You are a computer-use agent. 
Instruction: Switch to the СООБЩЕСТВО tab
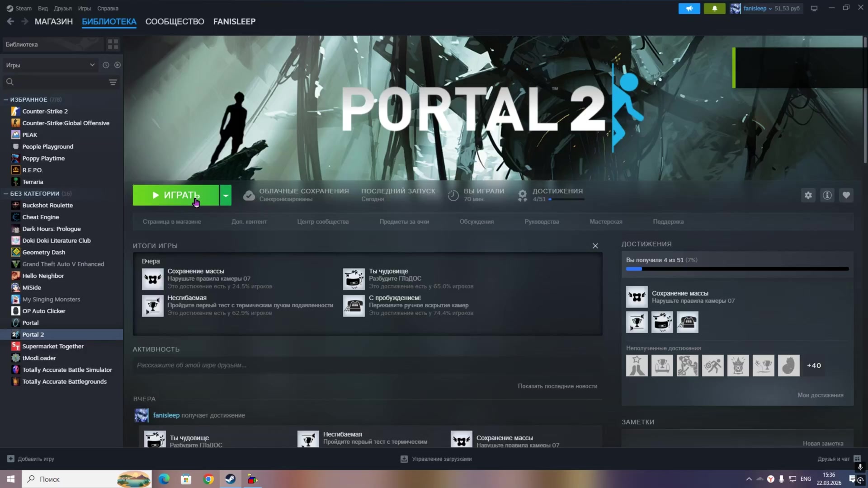pos(175,21)
